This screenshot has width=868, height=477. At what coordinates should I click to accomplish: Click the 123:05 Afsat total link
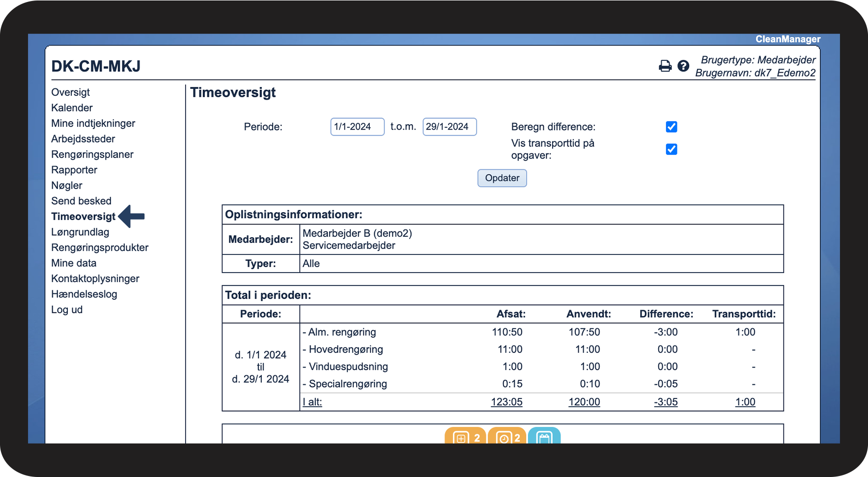(506, 402)
